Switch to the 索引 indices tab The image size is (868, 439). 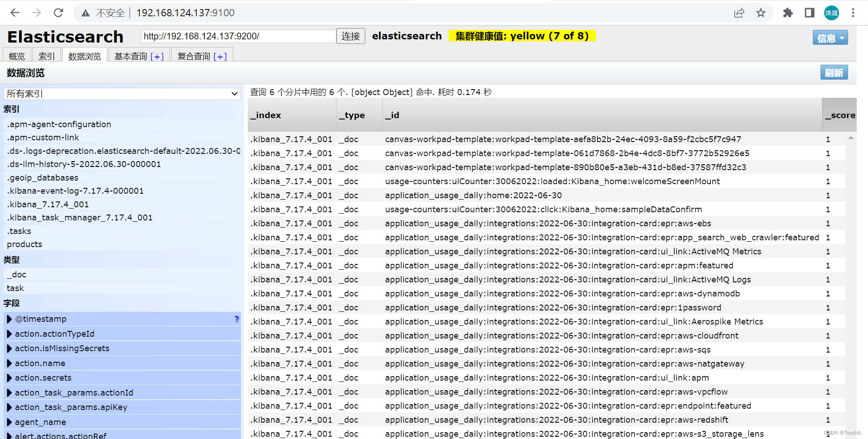pyautogui.click(x=47, y=56)
